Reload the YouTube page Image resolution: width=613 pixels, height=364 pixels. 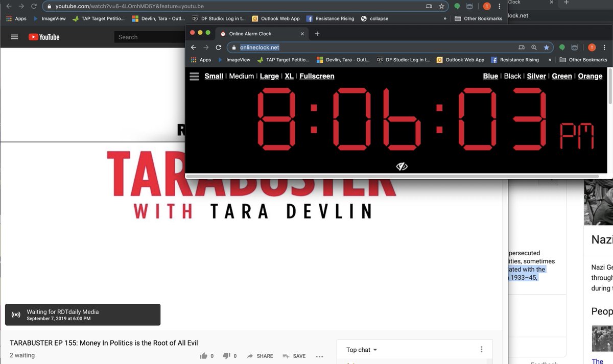tap(34, 7)
